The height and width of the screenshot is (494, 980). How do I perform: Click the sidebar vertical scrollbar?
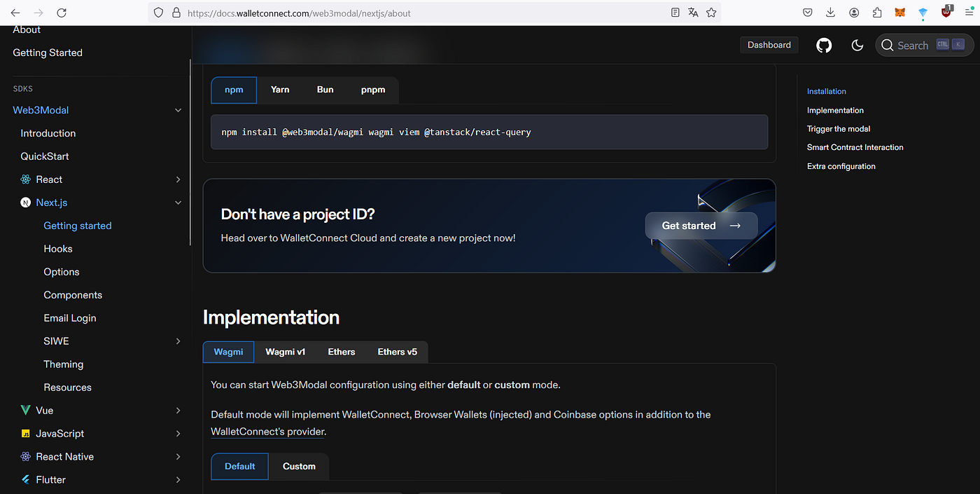tap(190, 151)
